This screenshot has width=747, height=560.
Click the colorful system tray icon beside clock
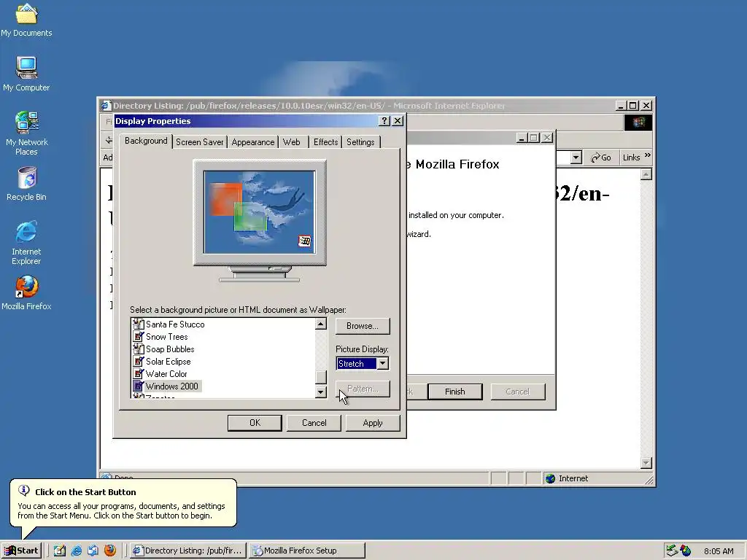coord(686,551)
